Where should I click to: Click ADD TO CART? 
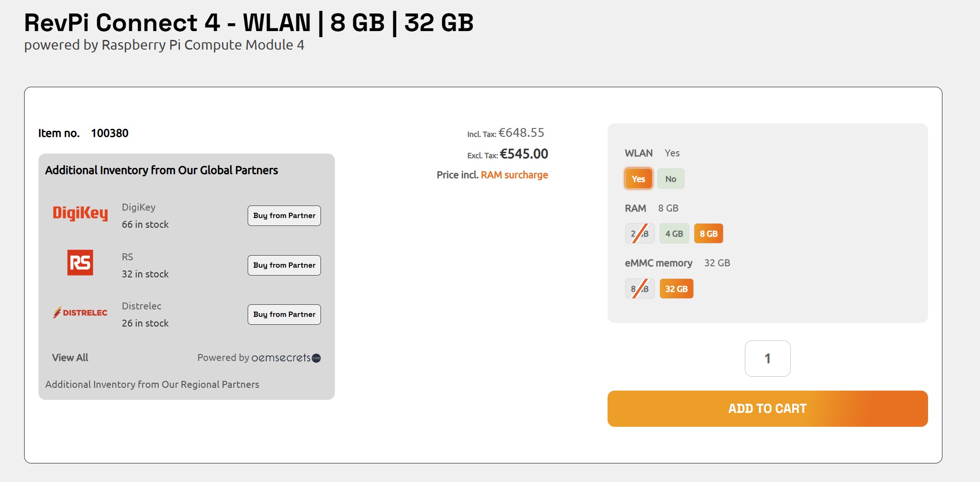pos(767,408)
